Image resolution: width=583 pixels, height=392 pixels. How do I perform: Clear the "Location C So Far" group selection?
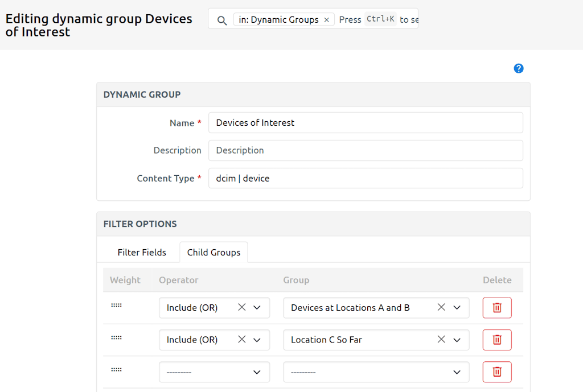[441, 339]
